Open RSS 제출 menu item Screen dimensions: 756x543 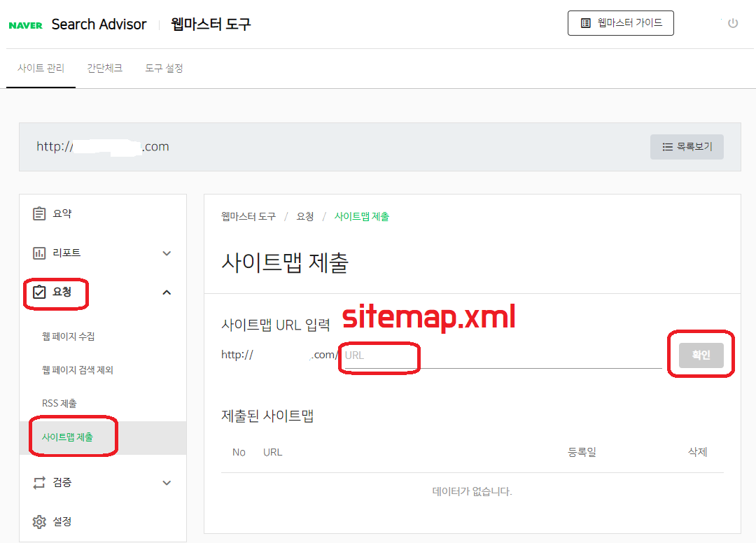click(x=59, y=403)
